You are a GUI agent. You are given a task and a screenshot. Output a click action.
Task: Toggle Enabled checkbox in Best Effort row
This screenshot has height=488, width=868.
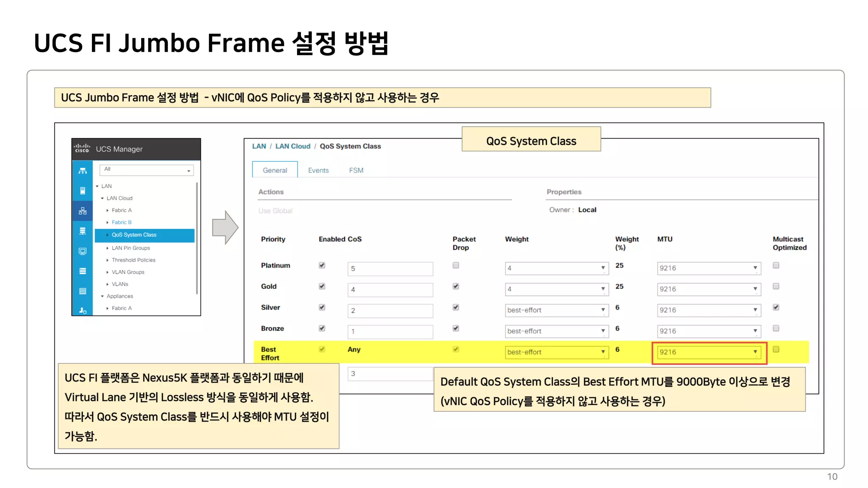pos(322,349)
